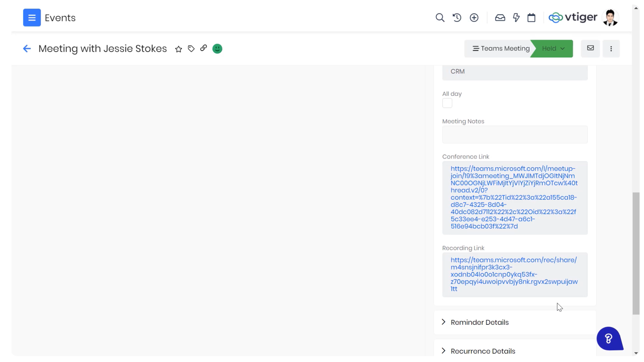Copy the record link icon
The image size is (644, 362).
(x=203, y=48)
